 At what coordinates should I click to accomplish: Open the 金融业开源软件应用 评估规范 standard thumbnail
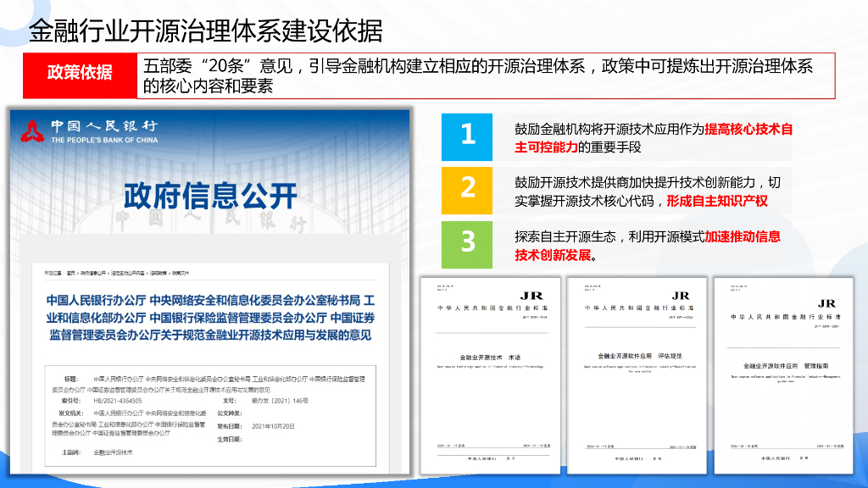click(x=637, y=375)
